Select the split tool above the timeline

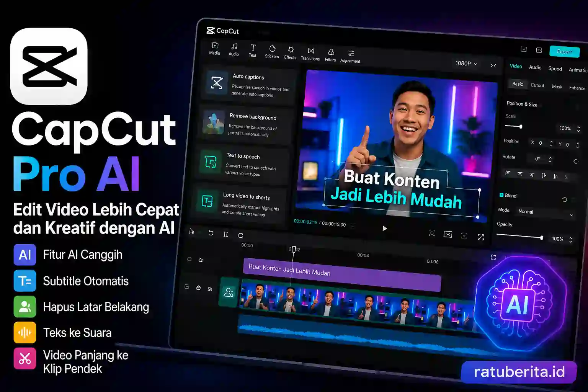[x=226, y=234]
